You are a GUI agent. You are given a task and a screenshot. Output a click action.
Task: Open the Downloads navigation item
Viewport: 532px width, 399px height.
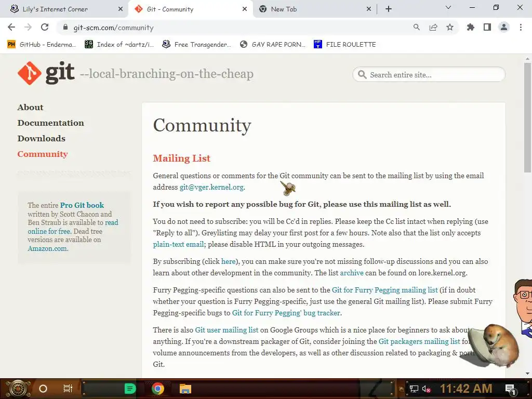click(42, 138)
